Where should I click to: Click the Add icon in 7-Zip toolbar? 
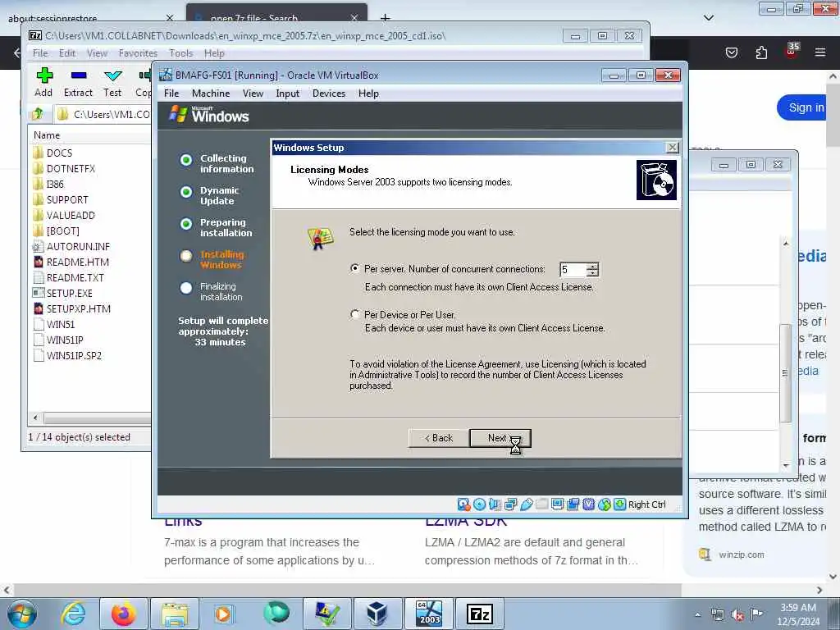(x=44, y=75)
